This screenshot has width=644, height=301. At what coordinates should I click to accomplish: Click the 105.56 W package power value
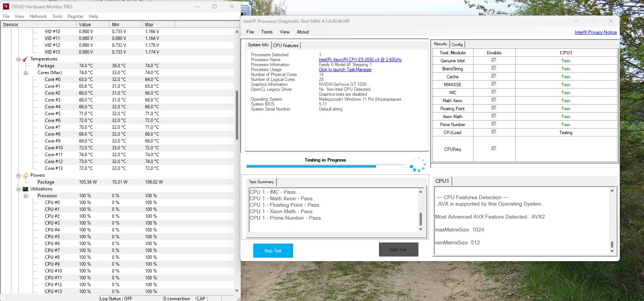pos(88,182)
